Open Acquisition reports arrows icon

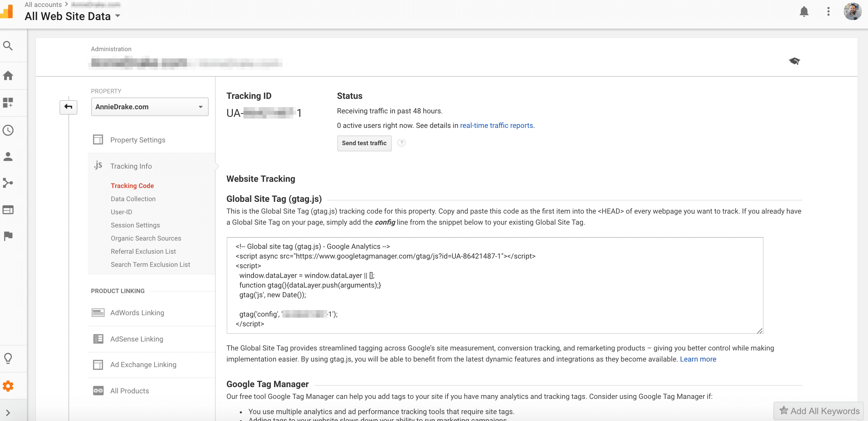click(x=8, y=183)
